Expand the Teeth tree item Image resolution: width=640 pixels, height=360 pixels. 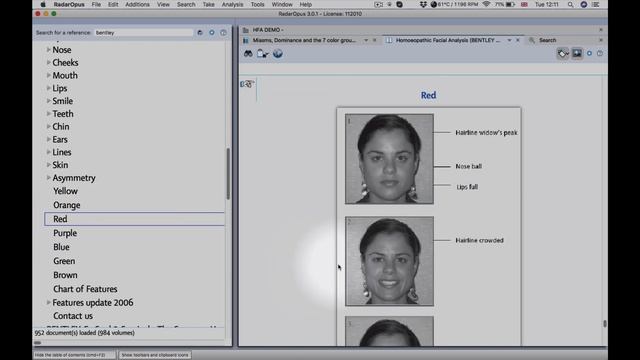coord(49,113)
